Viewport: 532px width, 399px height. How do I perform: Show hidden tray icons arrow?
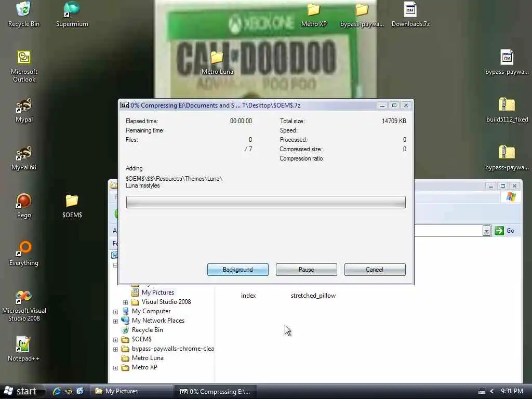pos(491,392)
